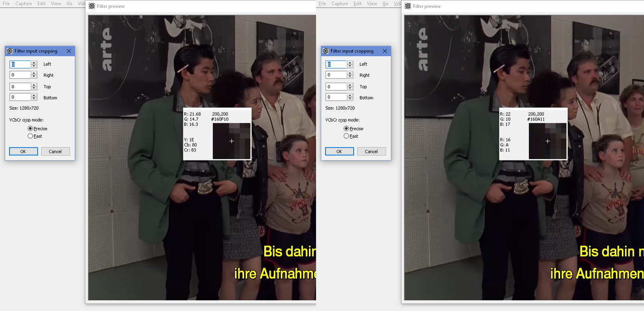Open Go menu in right window

[x=385, y=4]
